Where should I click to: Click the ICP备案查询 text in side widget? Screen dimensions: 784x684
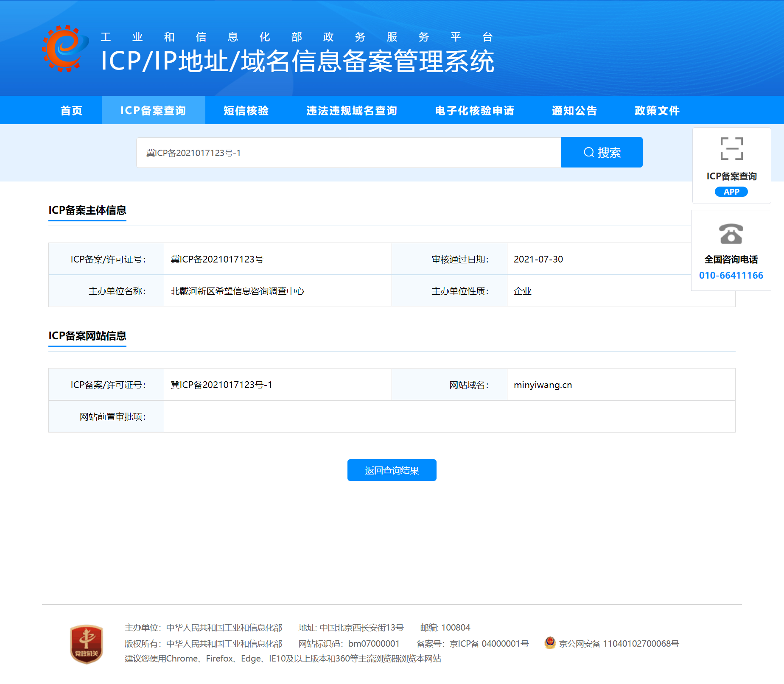pos(731,176)
